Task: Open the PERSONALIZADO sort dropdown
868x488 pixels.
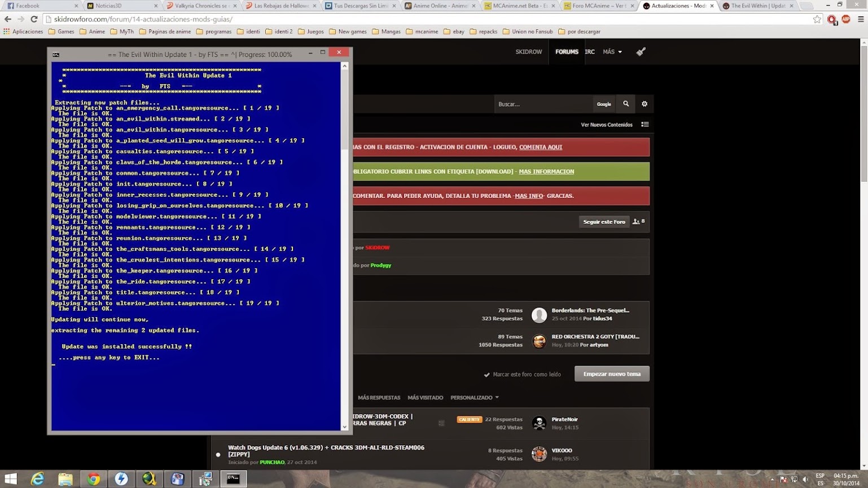Action: [475, 398]
